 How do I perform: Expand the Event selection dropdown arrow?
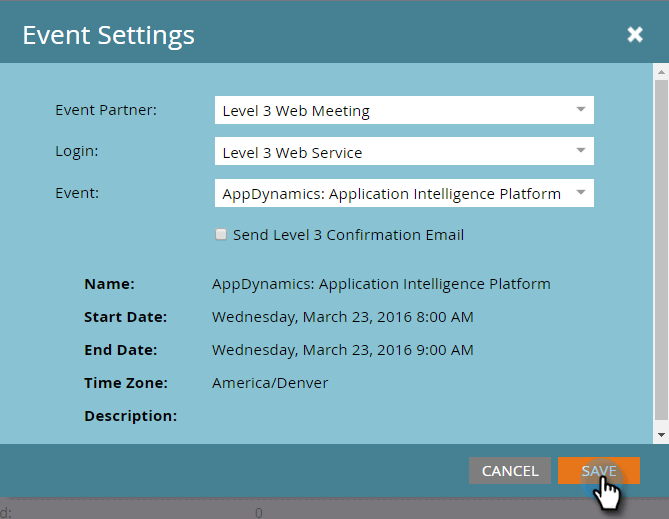click(581, 193)
